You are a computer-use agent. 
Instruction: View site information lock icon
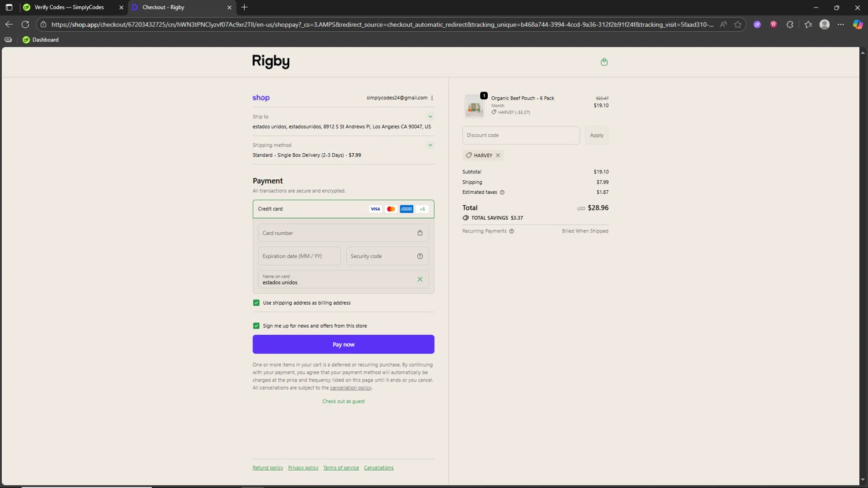coord(43,24)
